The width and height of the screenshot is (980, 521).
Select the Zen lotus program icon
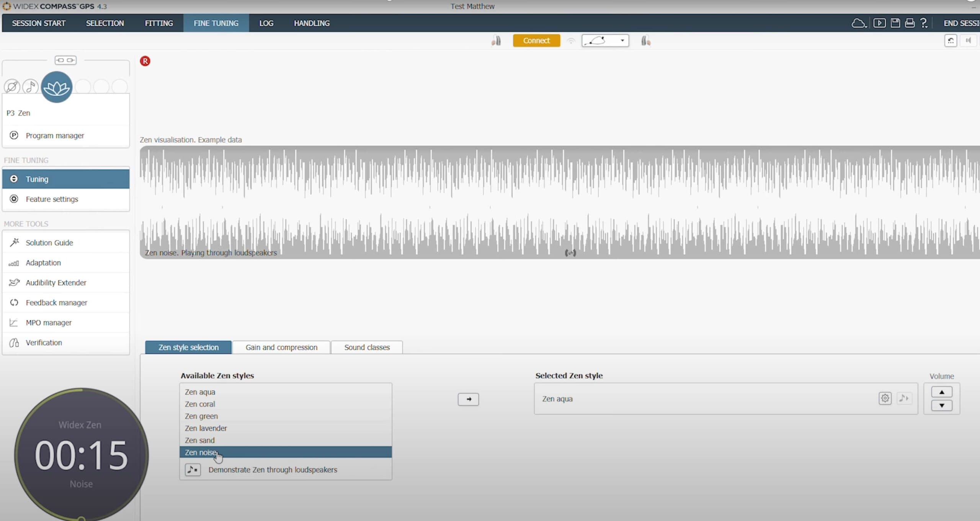[57, 87]
